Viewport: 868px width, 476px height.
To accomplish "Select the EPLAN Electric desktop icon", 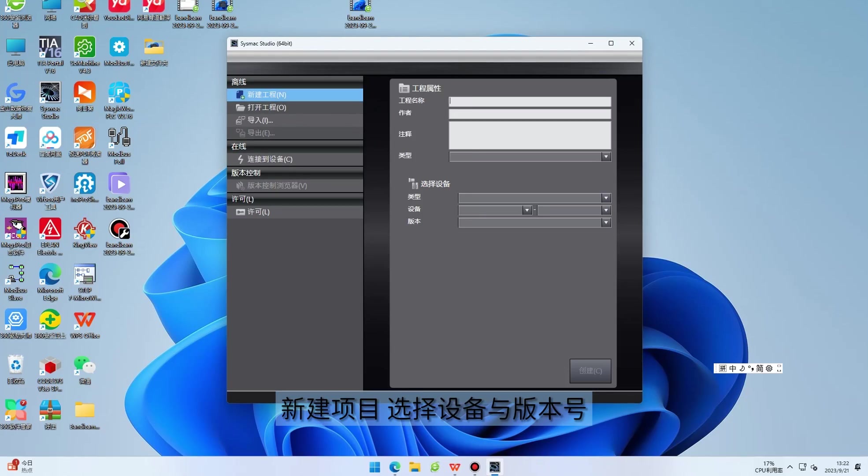I will [50, 236].
